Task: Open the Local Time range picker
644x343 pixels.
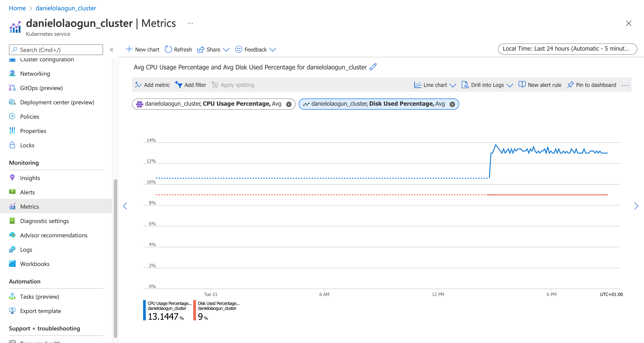Action: click(x=567, y=49)
